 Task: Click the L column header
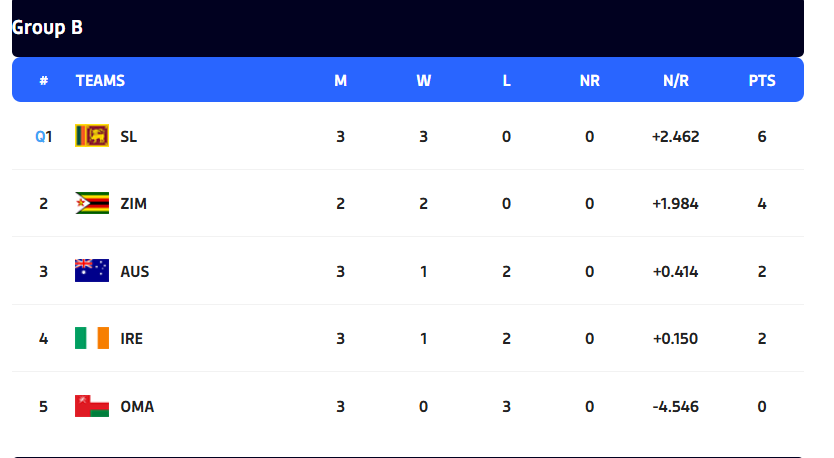tap(507, 81)
